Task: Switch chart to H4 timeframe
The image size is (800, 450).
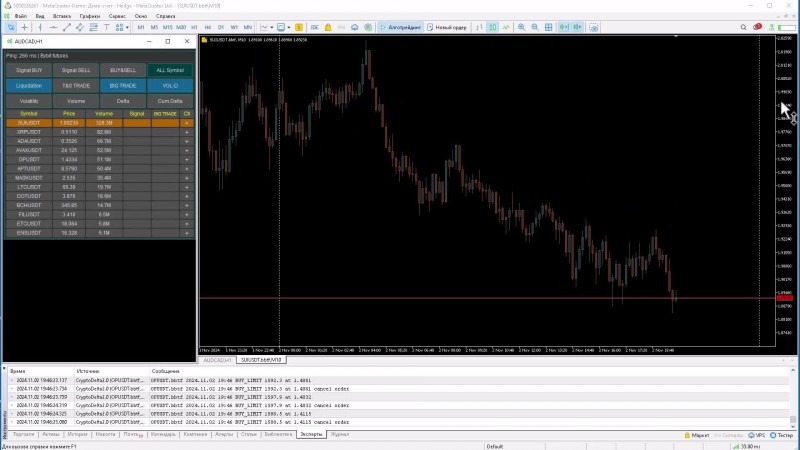Action: 208,28
